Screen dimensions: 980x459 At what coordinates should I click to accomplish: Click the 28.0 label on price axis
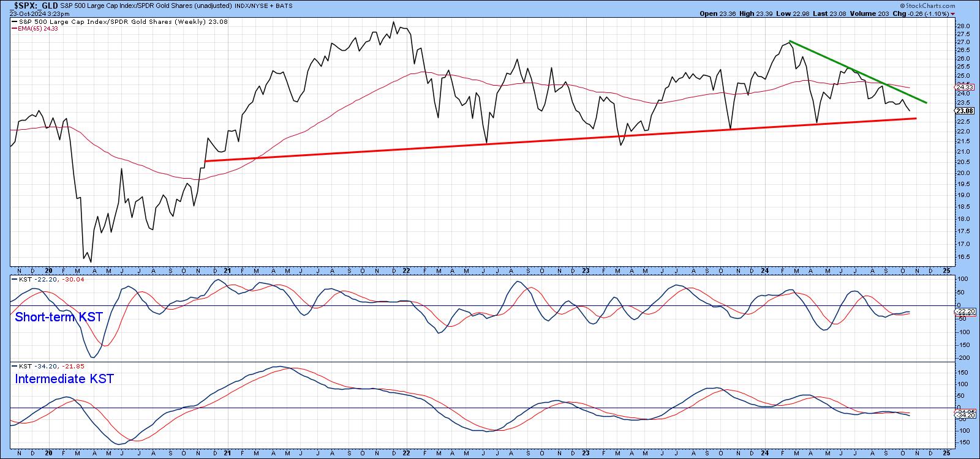tap(962, 26)
